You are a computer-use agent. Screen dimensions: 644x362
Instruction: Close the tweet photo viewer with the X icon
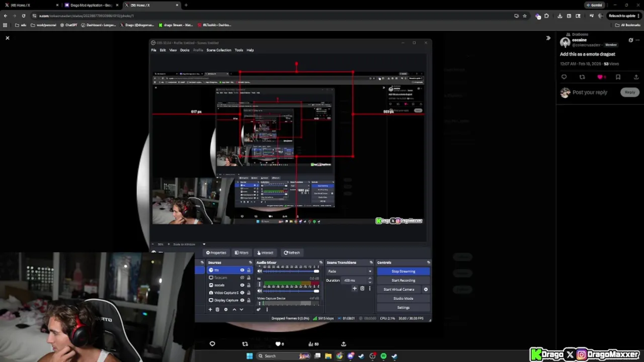point(8,38)
